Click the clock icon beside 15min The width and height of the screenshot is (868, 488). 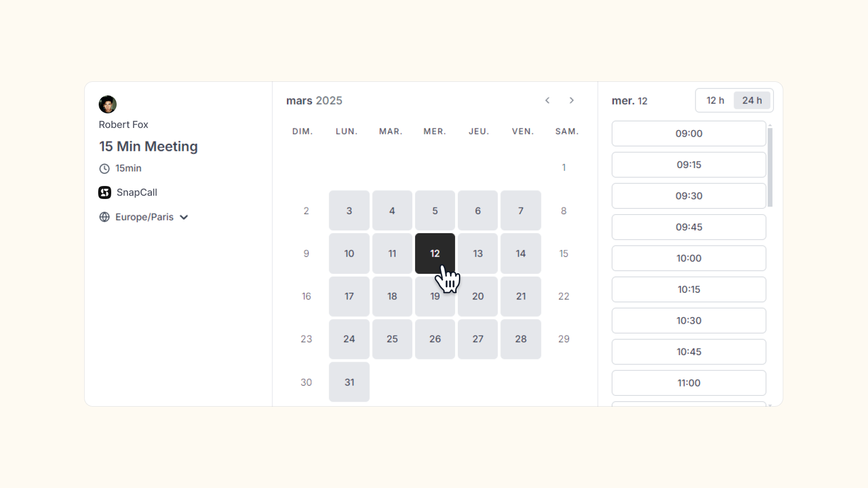[x=105, y=169]
